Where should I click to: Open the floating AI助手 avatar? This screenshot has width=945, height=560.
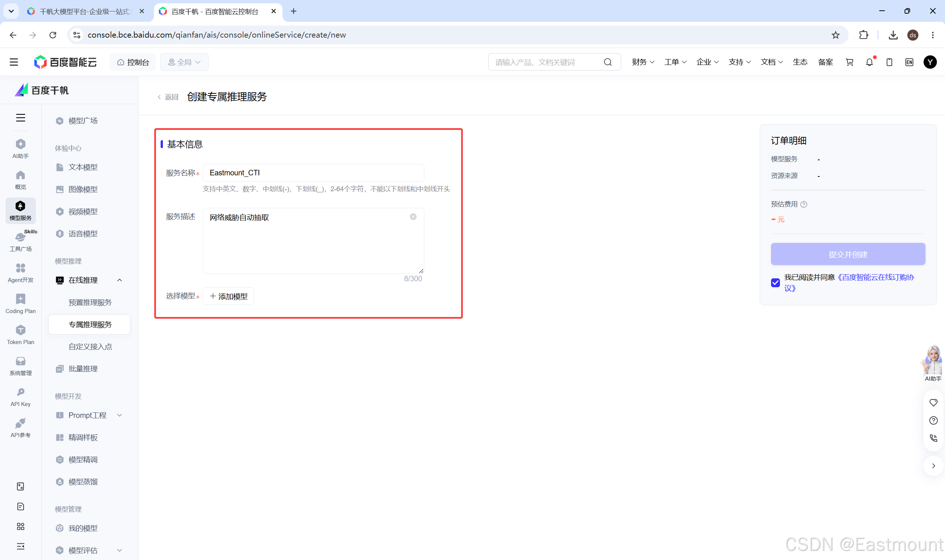(933, 364)
